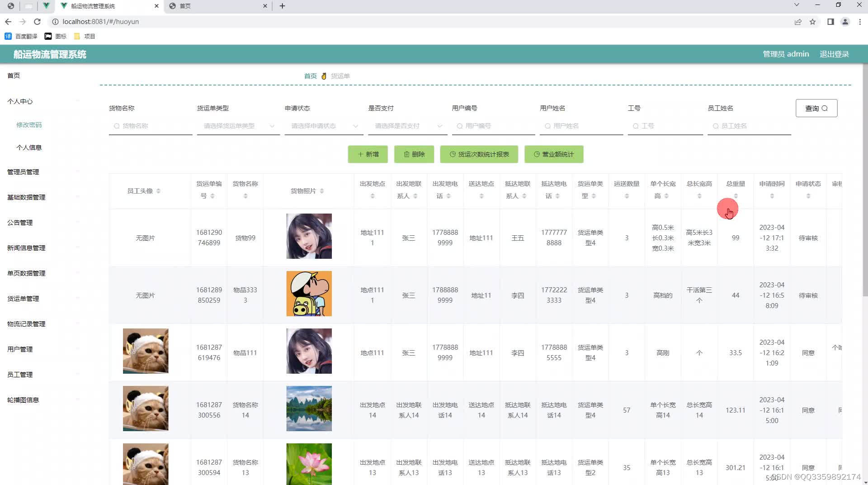Reload the page with the refresh icon
The image size is (868, 485).
(38, 22)
